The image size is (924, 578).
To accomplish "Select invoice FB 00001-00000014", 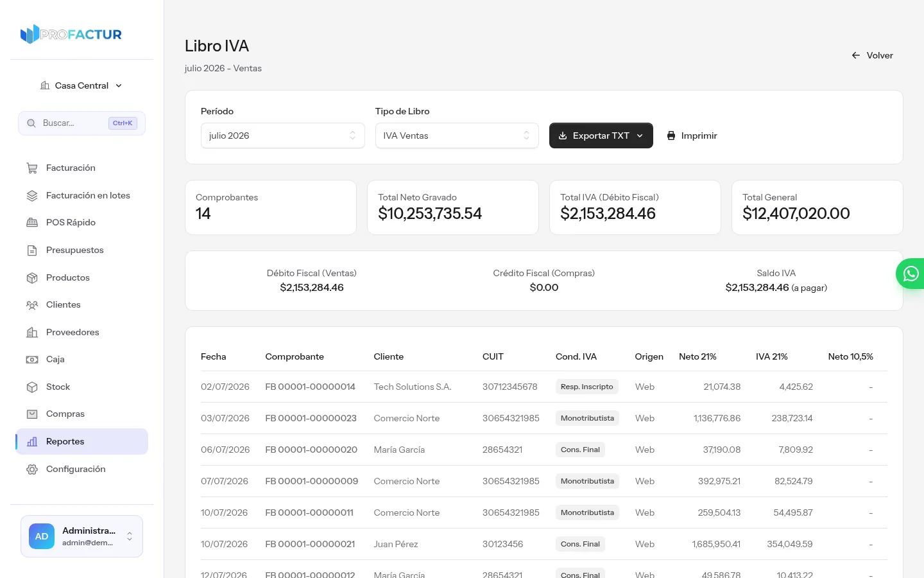I will [311, 387].
